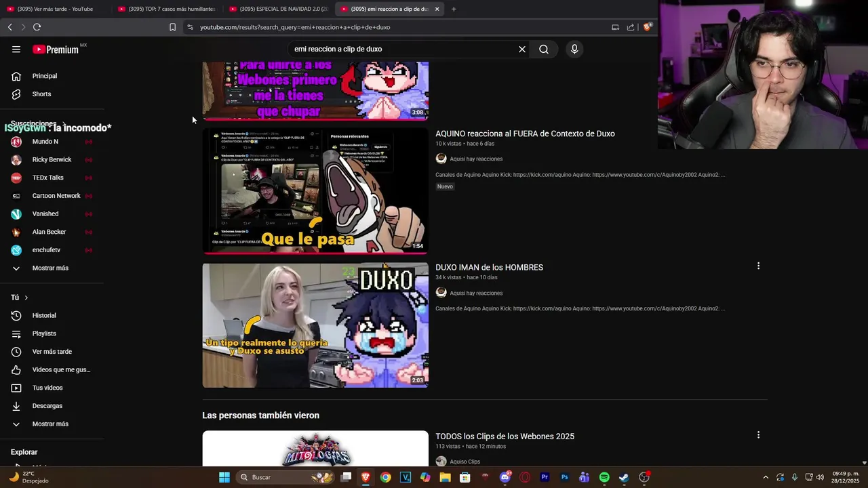Open Google Chrome from the taskbar
Viewport: 868px width, 488px height.
(385, 477)
